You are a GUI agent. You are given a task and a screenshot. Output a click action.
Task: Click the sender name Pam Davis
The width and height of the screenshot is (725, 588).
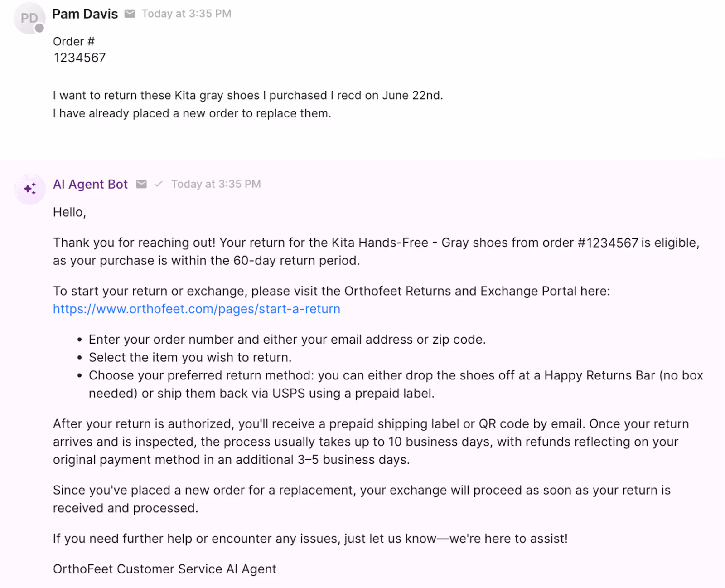pyautogui.click(x=85, y=14)
